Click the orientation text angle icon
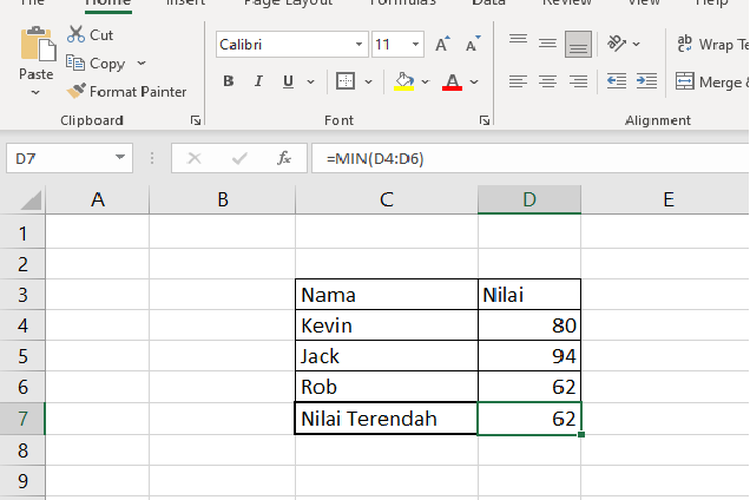 617,44
